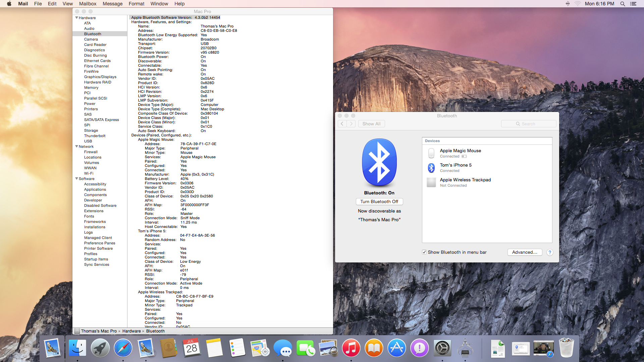Image resolution: width=644 pixels, height=362 pixels.
Task: Select Wi-Fi in the Network list
Action: [89, 173]
